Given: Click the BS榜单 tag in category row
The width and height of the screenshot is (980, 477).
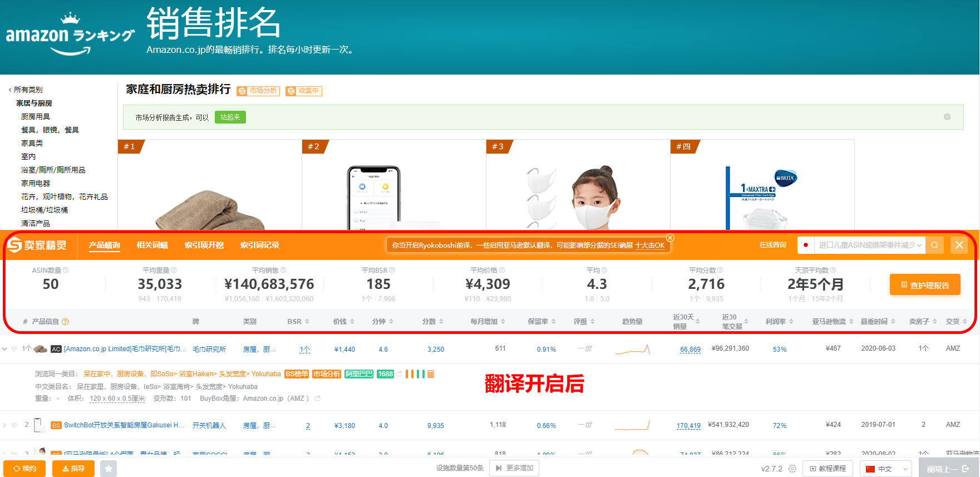Looking at the screenshot, I should 297,374.
